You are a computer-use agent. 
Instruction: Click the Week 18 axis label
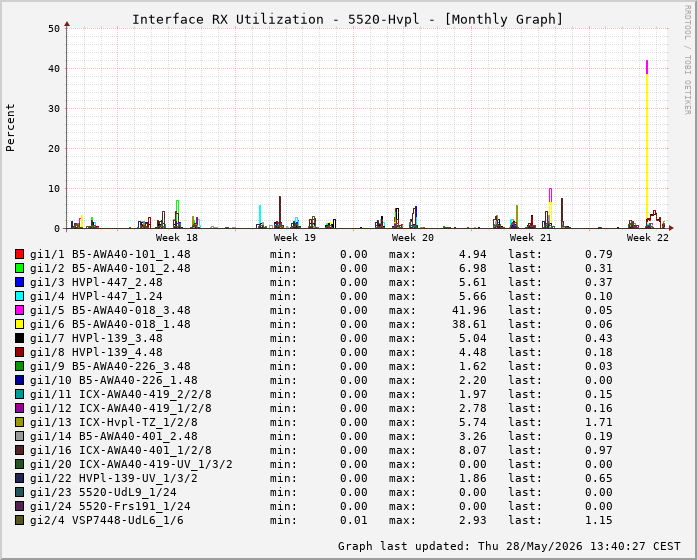[x=176, y=238]
